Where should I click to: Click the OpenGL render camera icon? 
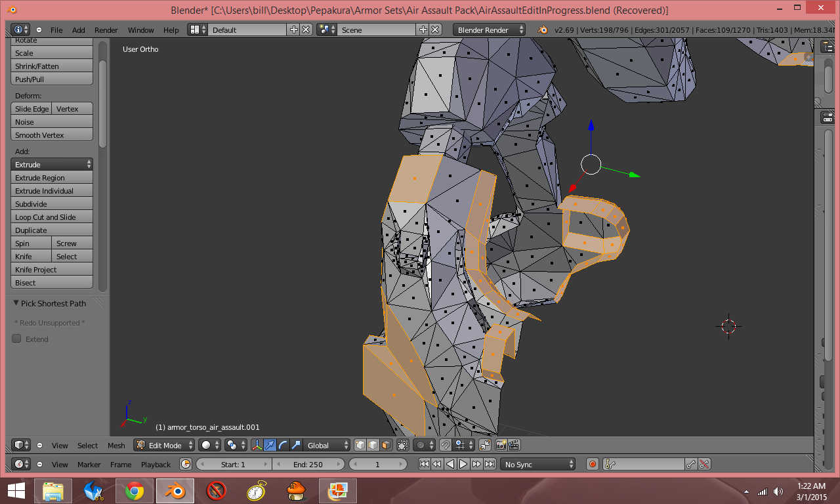[501, 445]
